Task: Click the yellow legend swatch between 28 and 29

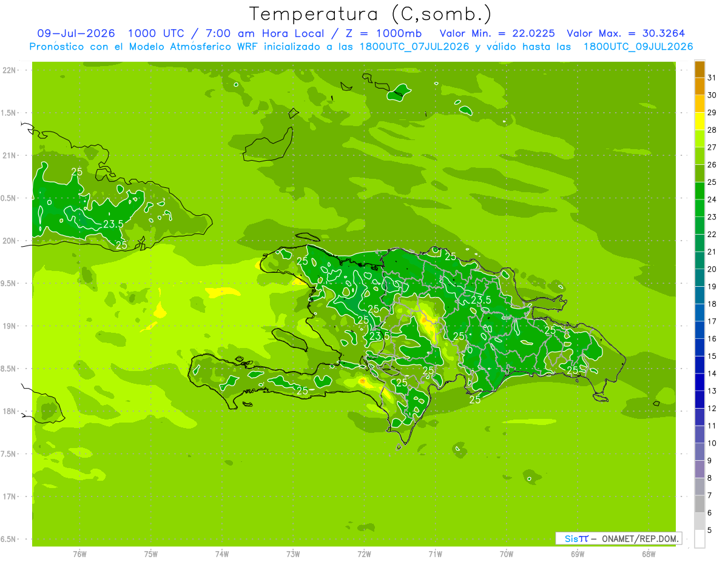Action: (x=699, y=121)
